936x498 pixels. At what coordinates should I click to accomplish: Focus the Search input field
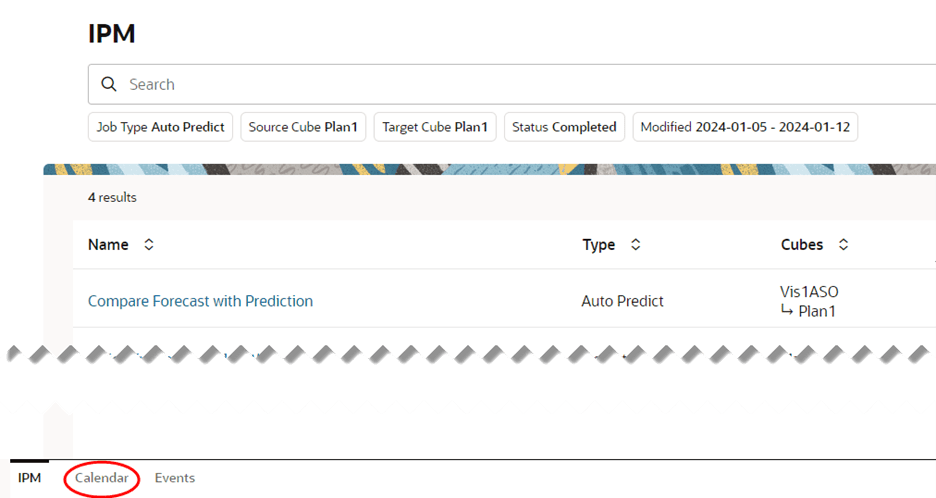click(500, 85)
